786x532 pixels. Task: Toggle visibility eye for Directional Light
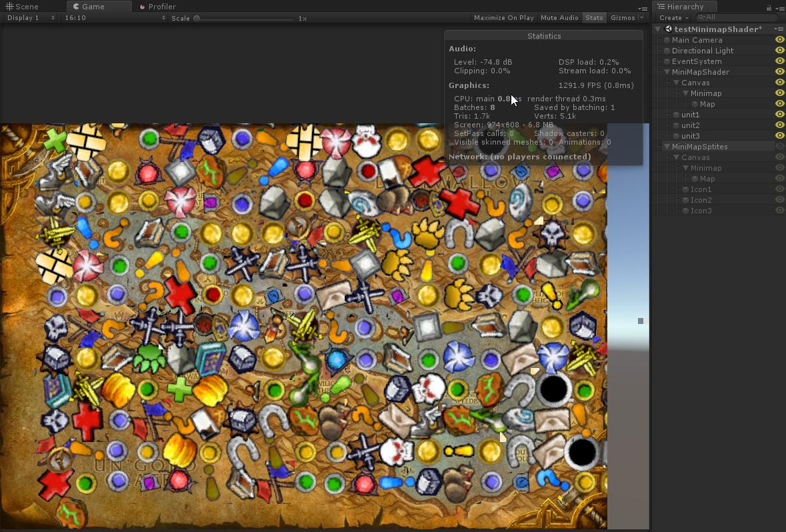779,50
